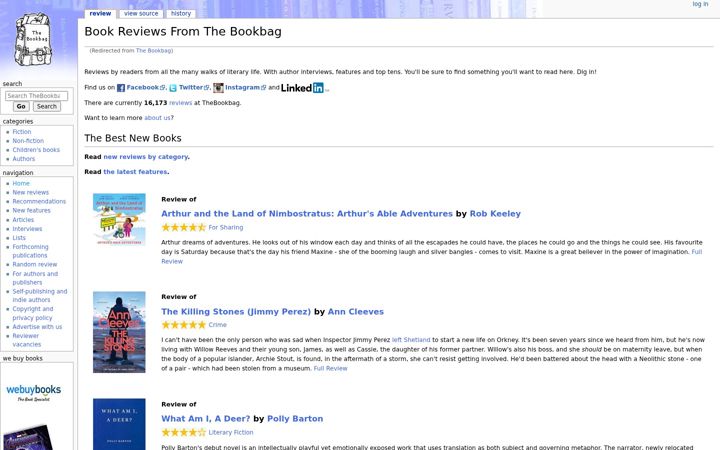Open author Ann Cleeves link
The image size is (720, 450).
[356, 312]
